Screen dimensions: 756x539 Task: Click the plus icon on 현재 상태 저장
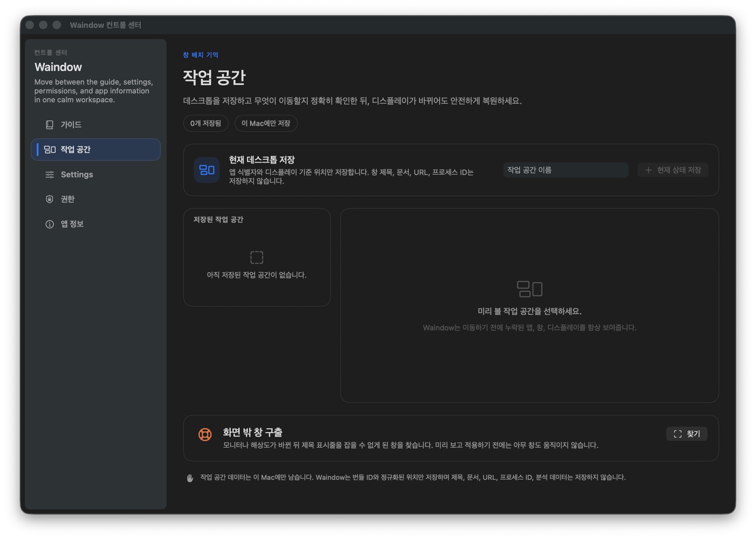(648, 170)
